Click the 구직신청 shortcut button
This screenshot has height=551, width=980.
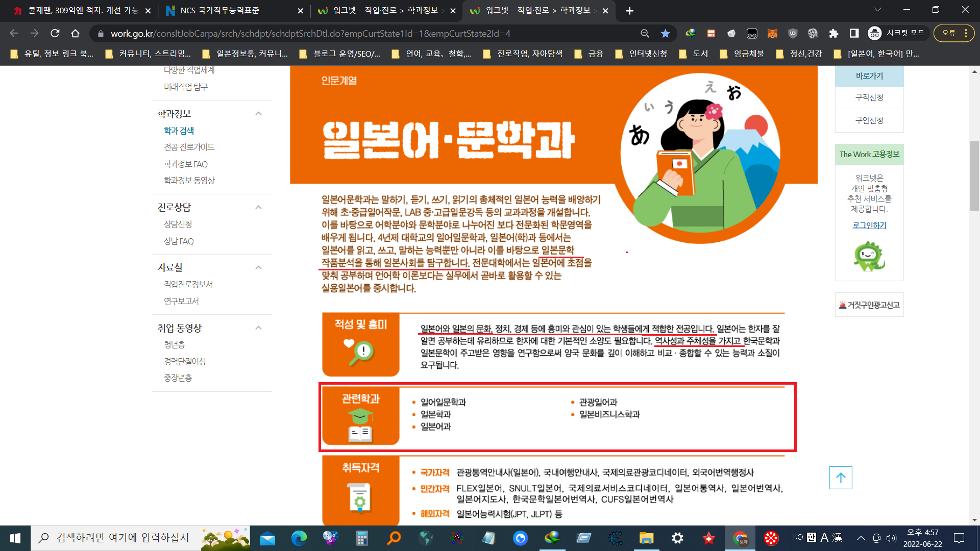869,97
